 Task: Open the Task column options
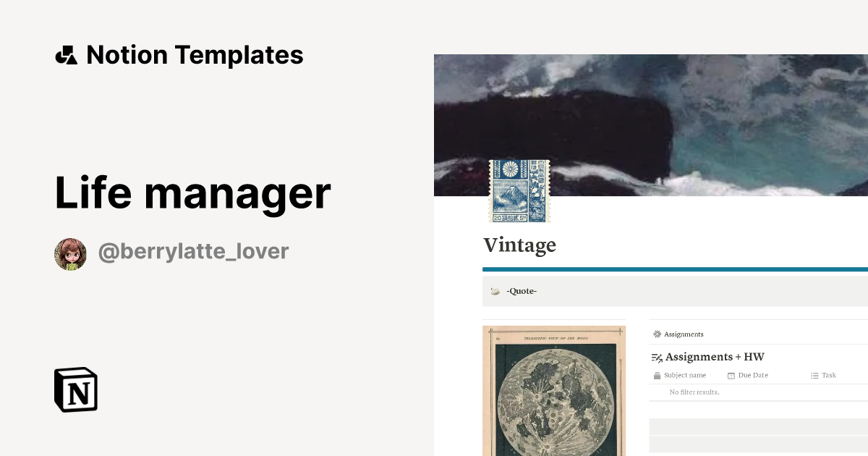[828, 375]
